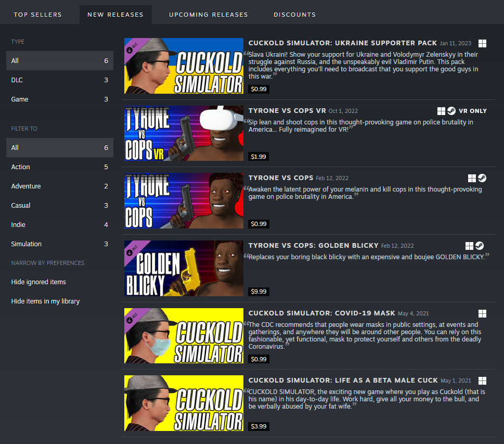Click the SteamOS icon on Tyrone vs Cops VR

click(451, 111)
